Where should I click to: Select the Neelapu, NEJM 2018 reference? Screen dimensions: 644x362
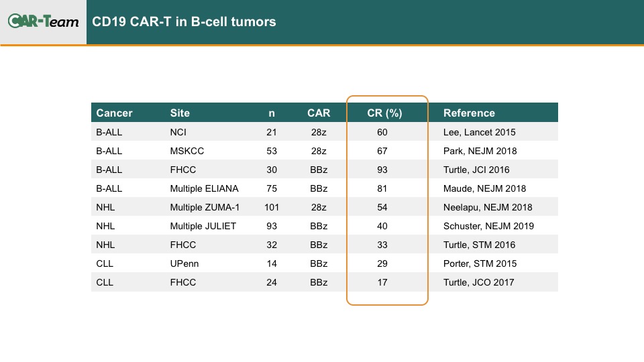[488, 207]
